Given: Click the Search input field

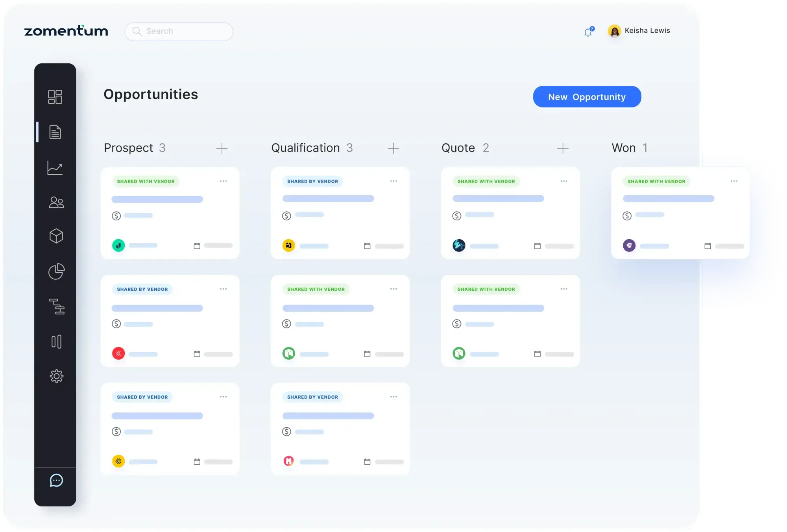Looking at the screenshot, I should click(x=179, y=31).
